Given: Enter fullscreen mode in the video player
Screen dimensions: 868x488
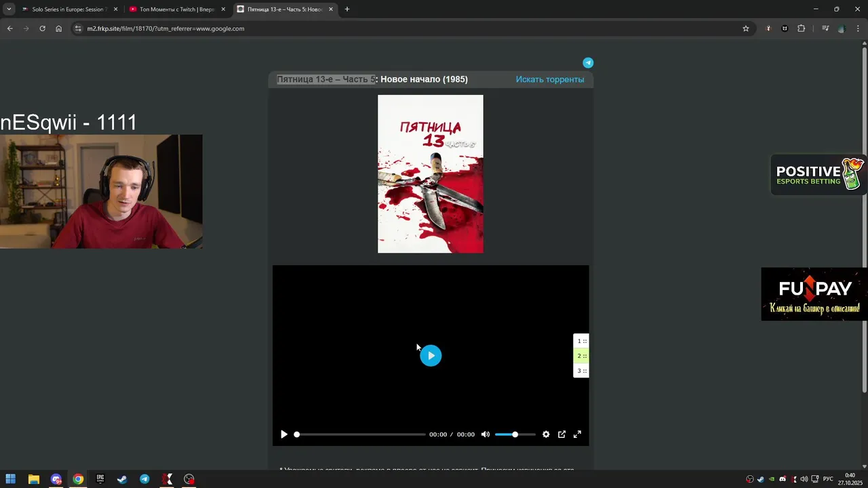Looking at the screenshot, I should pyautogui.click(x=577, y=434).
